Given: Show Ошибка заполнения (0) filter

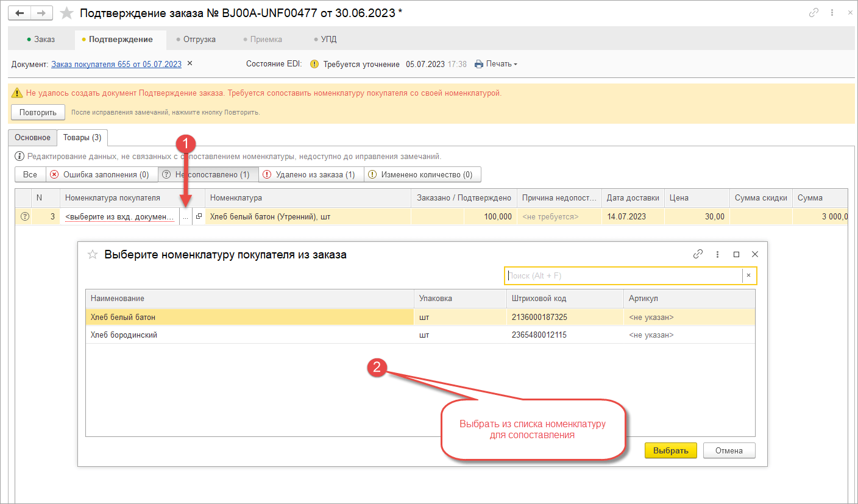Looking at the screenshot, I should [101, 175].
